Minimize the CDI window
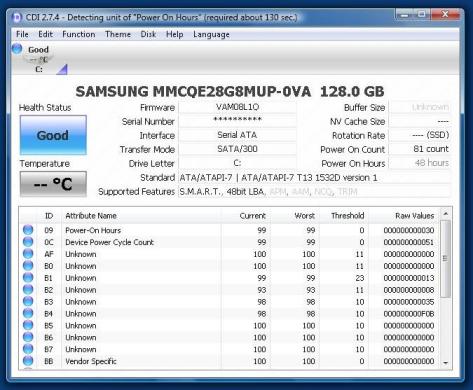This screenshot has height=390, width=473. tap(405, 15)
